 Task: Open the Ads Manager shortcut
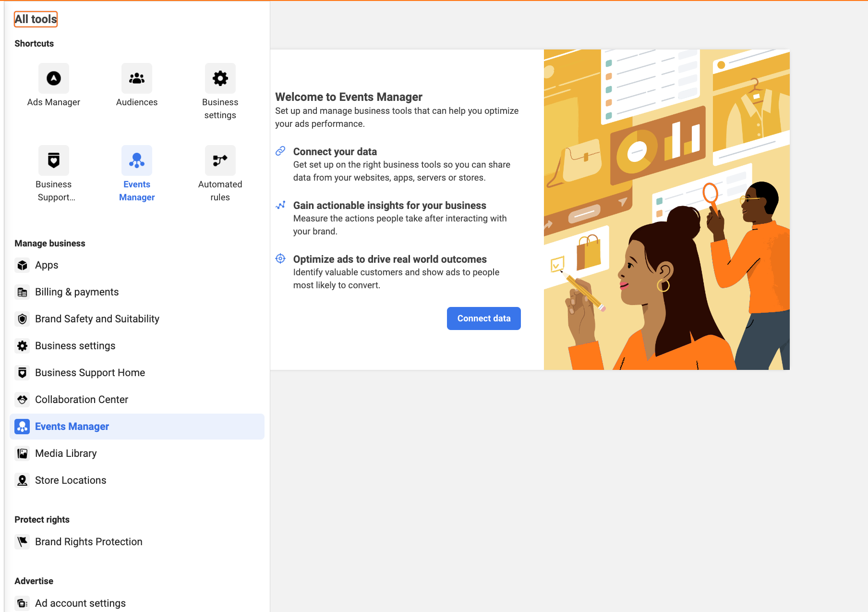(x=54, y=86)
